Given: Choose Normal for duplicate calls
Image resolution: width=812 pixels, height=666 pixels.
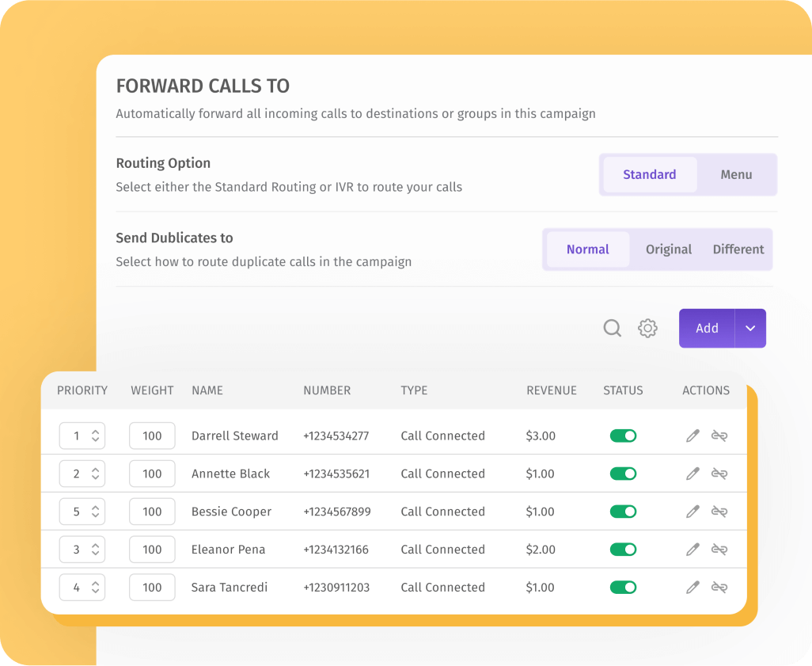Looking at the screenshot, I should pyautogui.click(x=588, y=249).
